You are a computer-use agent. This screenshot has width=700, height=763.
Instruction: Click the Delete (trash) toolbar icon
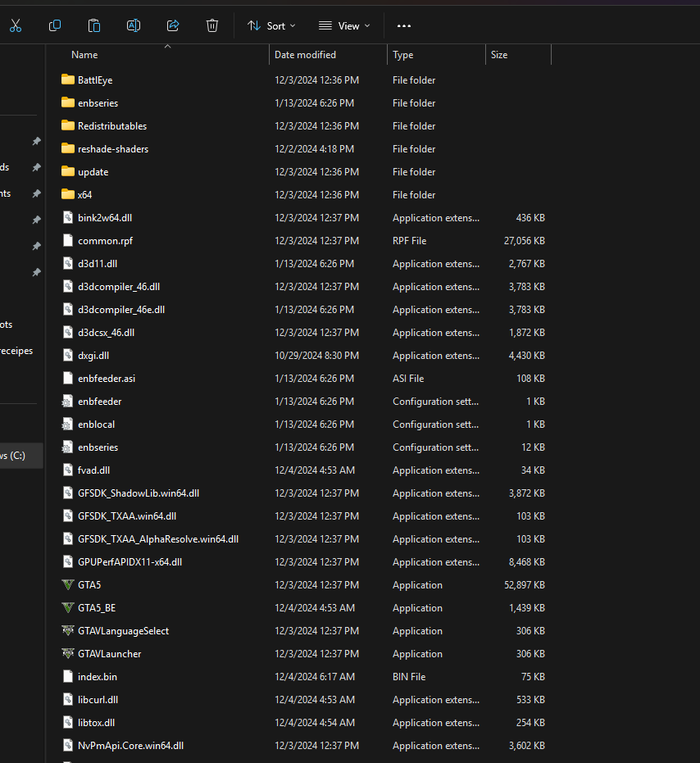coord(211,25)
